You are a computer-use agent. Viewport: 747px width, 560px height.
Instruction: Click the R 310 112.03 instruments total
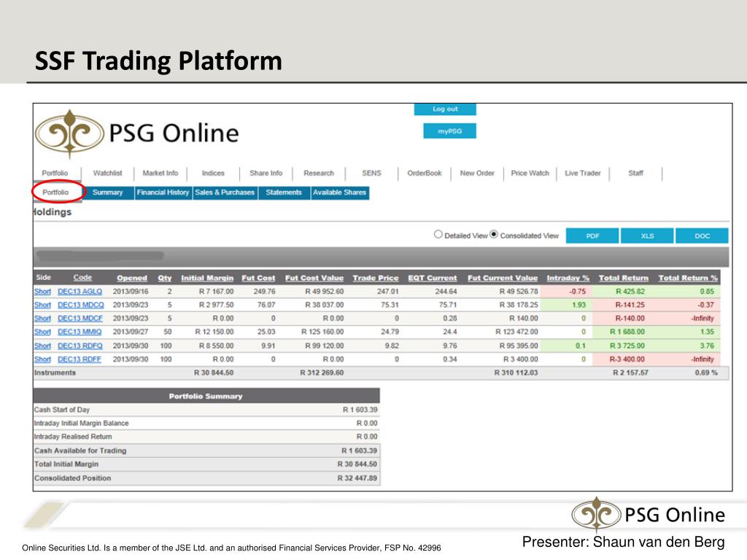pos(516,373)
